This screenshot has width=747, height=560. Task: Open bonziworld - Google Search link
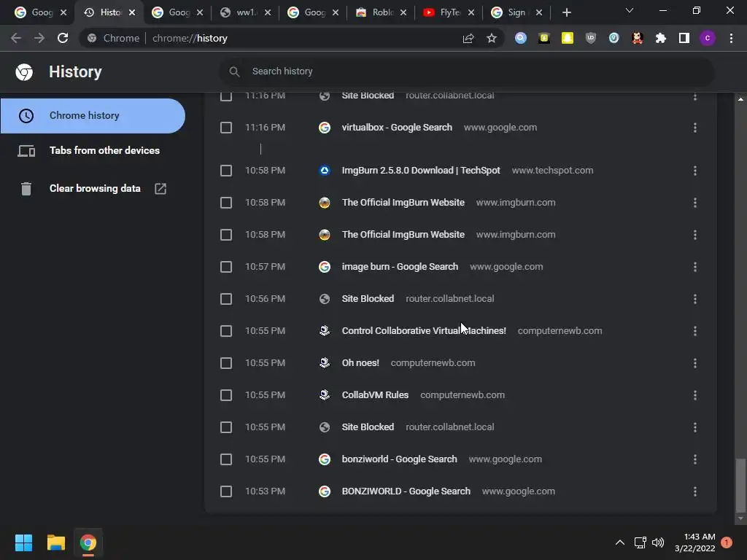[x=399, y=459]
